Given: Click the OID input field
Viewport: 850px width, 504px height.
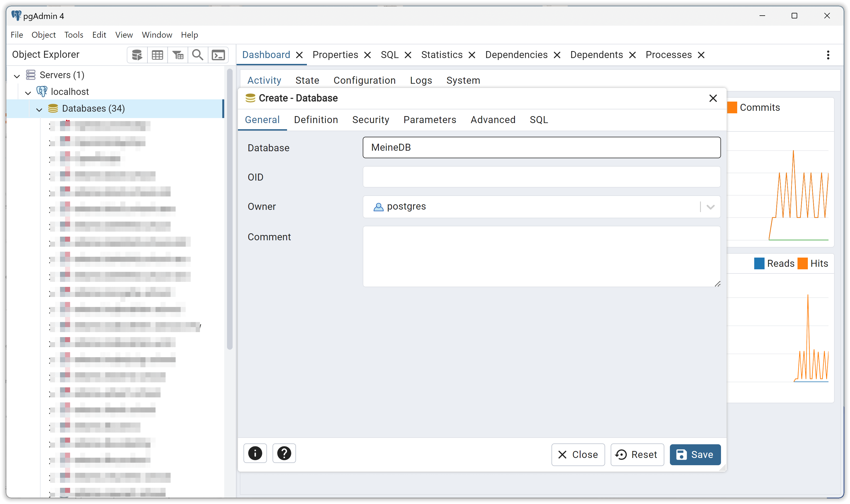Looking at the screenshot, I should coord(541,177).
